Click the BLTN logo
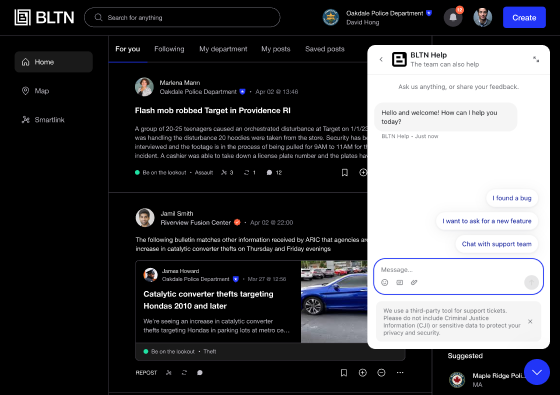This screenshot has height=395, width=560. point(44,18)
